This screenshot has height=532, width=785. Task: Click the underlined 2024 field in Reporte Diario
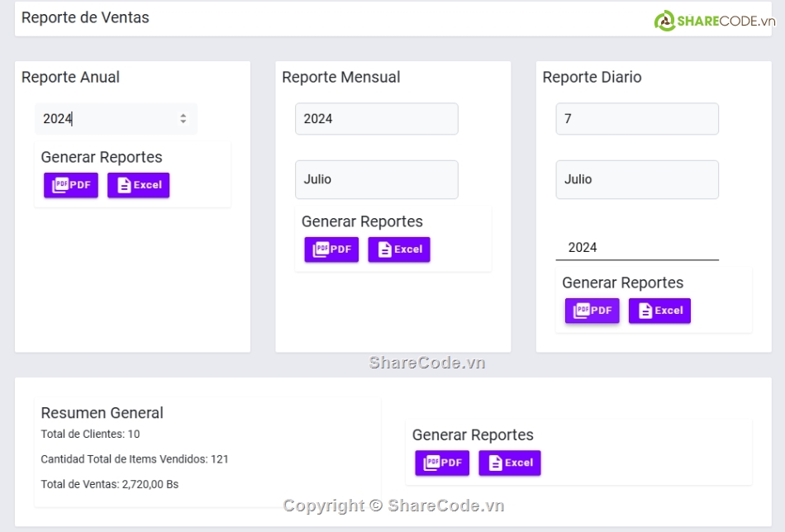(x=636, y=247)
